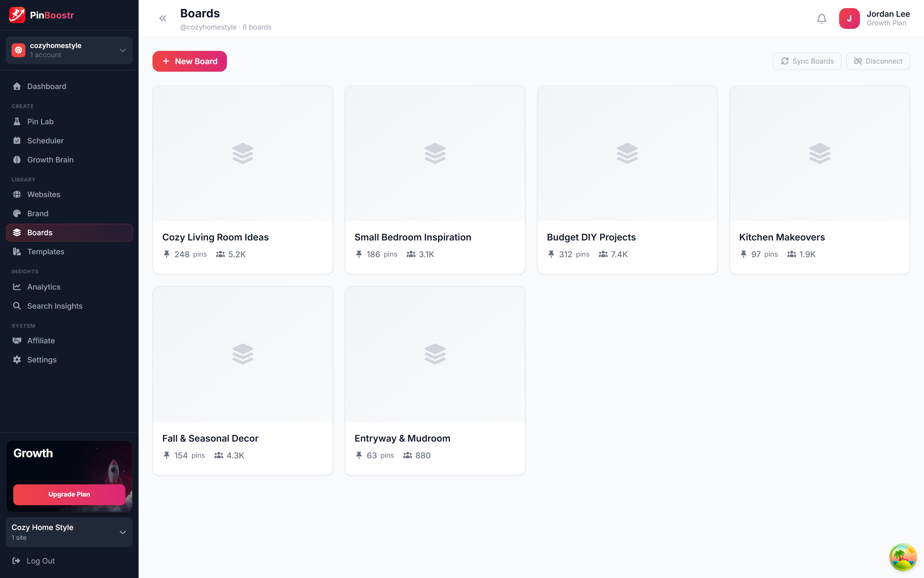Screen dimensions: 924x578
Task: Click the Websites globe icon
Action: coord(17,194)
